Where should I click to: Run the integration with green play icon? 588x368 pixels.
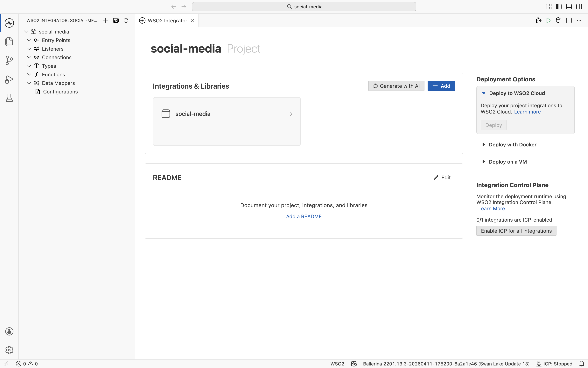(548, 20)
